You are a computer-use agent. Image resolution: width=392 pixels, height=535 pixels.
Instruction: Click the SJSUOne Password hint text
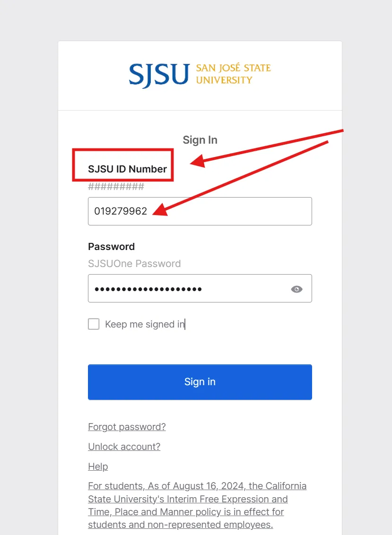coord(134,263)
